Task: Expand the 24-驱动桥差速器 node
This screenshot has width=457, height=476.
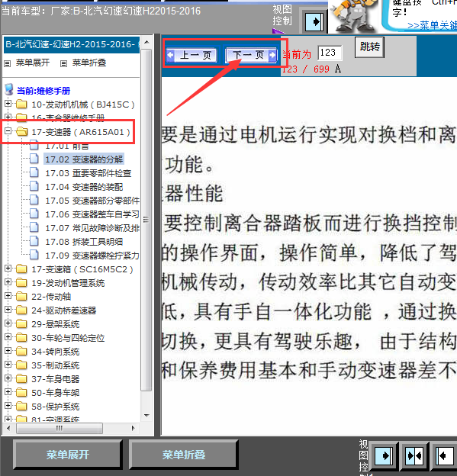Action: tap(8, 310)
